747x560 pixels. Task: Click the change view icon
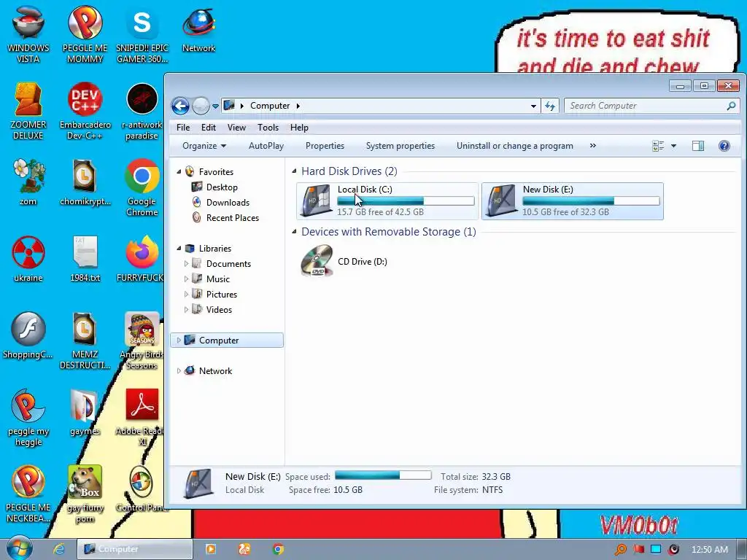pos(658,146)
